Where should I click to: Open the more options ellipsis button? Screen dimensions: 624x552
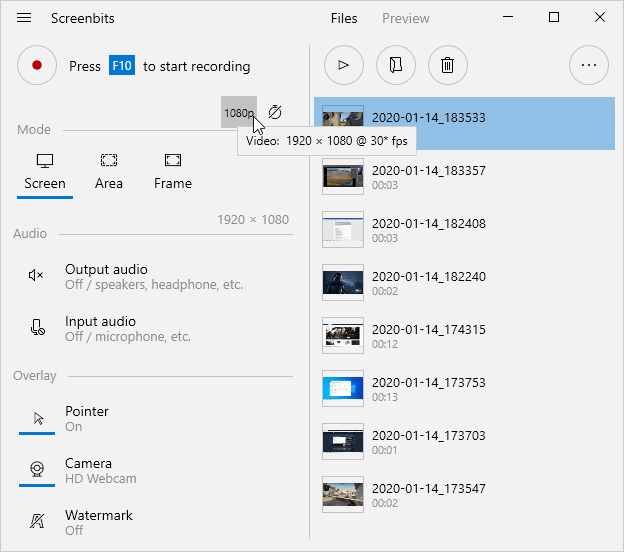tap(589, 65)
